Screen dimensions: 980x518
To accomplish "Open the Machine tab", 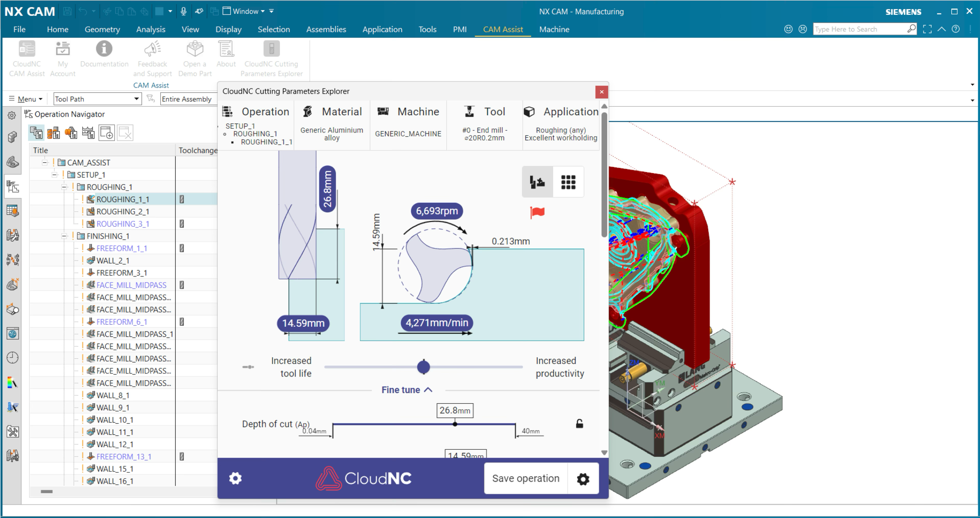I will (554, 29).
